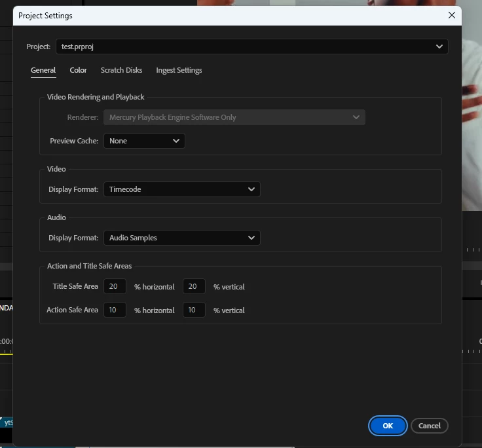Click the 'Action Safe Area' label

[72, 310]
